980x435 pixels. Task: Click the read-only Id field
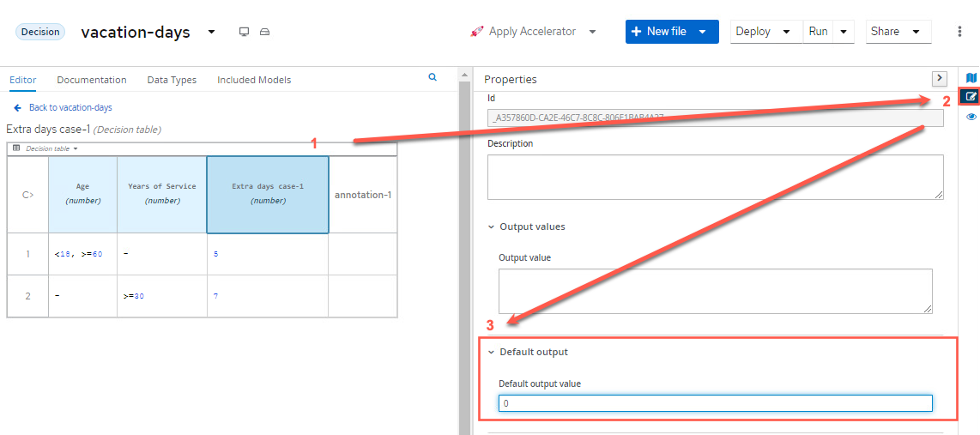(715, 118)
